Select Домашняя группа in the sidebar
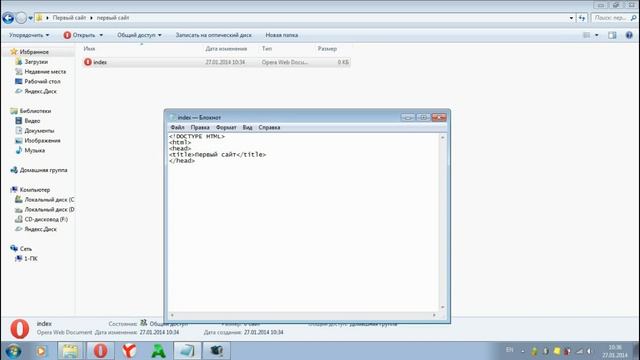 (x=43, y=170)
